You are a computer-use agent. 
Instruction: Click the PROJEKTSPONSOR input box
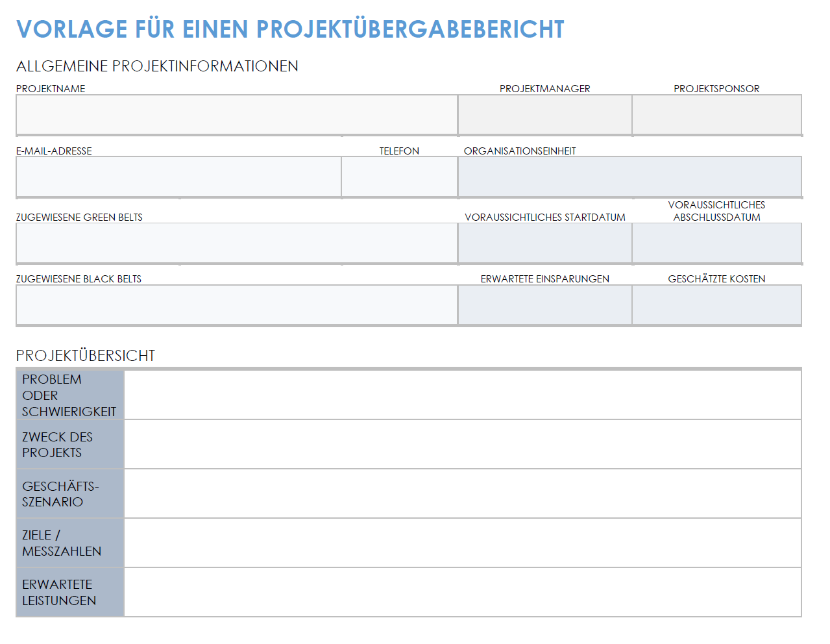716,114
